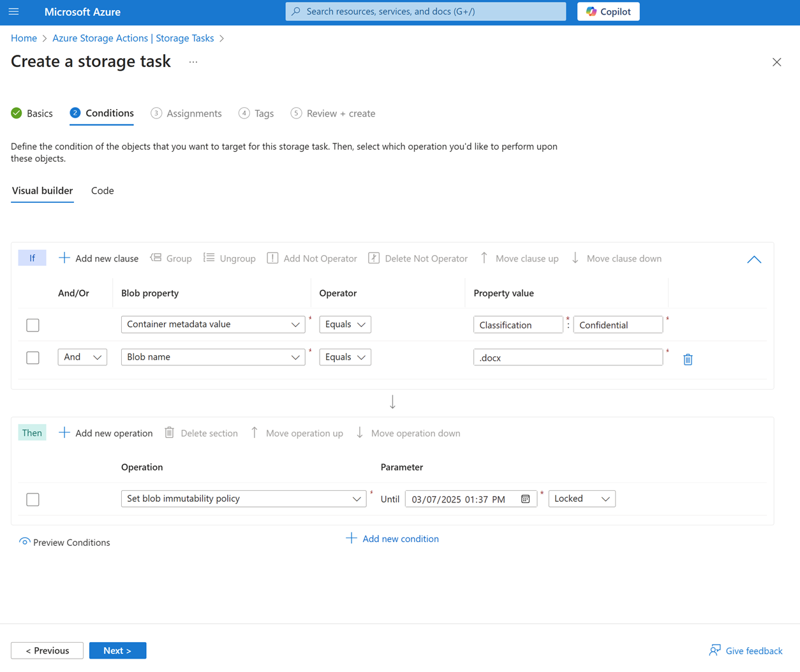Check the Set blob immutability policy operation checkbox
The width and height of the screenshot is (800, 672).
[33, 500]
